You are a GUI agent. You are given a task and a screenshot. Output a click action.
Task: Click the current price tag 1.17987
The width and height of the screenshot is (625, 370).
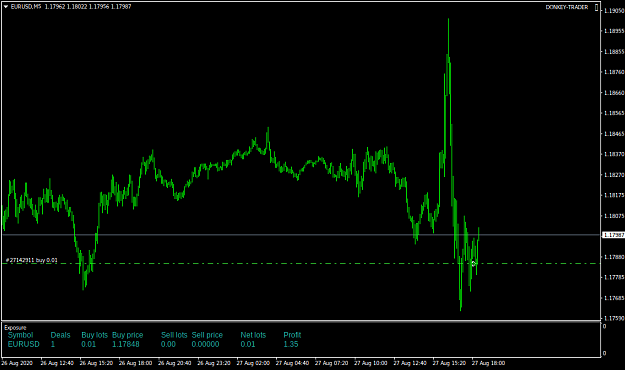coord(614,235)
